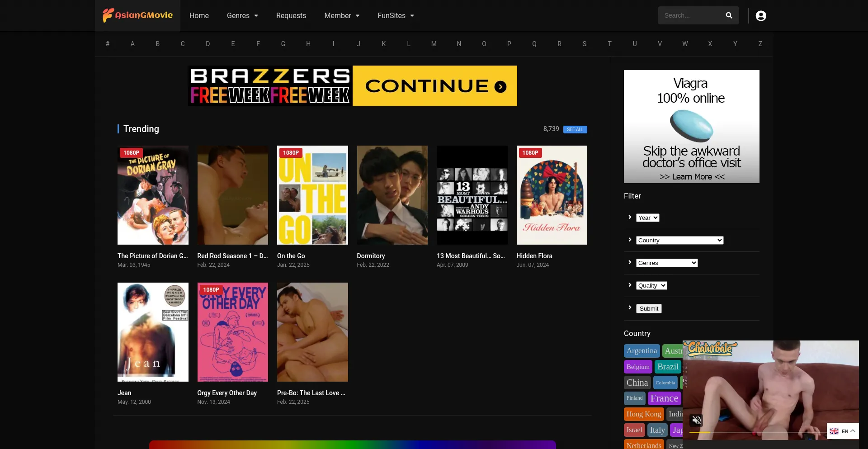Viewport: 868px width, 449px height.
Task: Open the Member navigation menu
Action: click(342, 16)
